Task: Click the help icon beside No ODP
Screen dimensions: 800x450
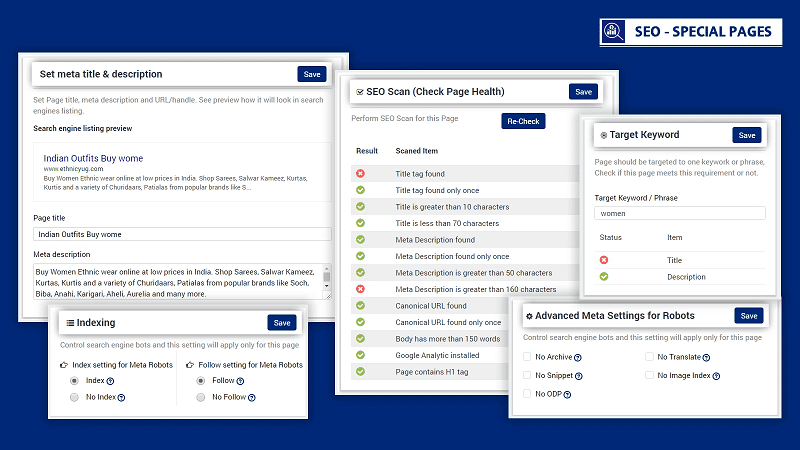Action: point(569,393)
